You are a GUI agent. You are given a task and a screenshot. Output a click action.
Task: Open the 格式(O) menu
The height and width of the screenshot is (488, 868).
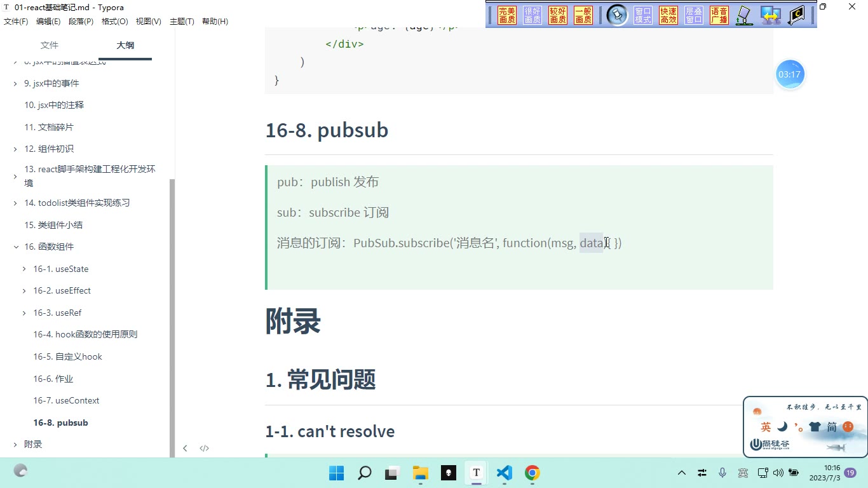coord(114,22)
